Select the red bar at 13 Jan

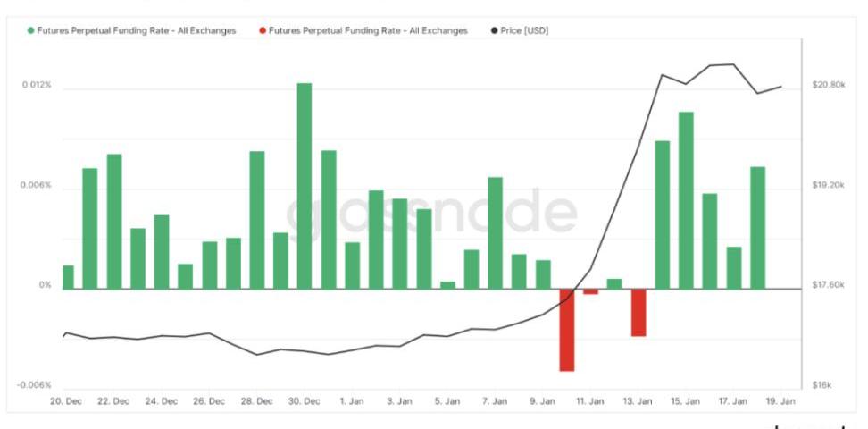point(638,312)
